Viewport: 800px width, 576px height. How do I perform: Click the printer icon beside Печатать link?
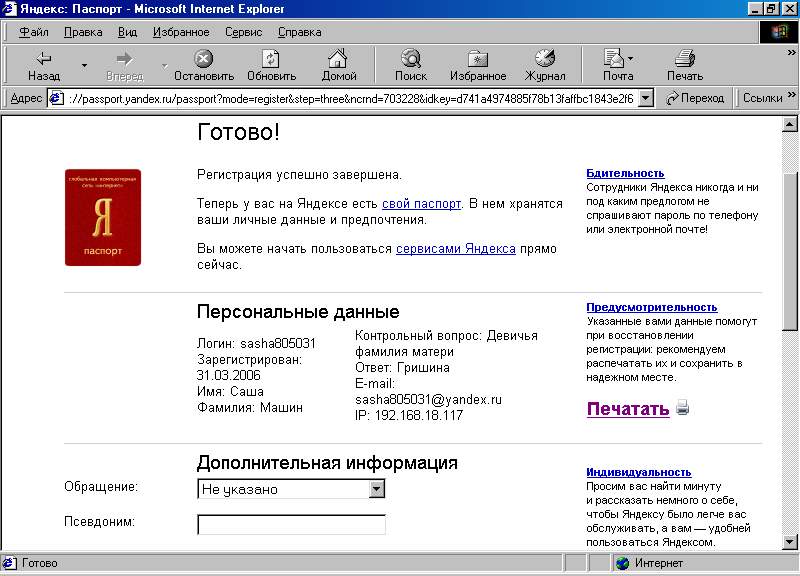[683, 408]
